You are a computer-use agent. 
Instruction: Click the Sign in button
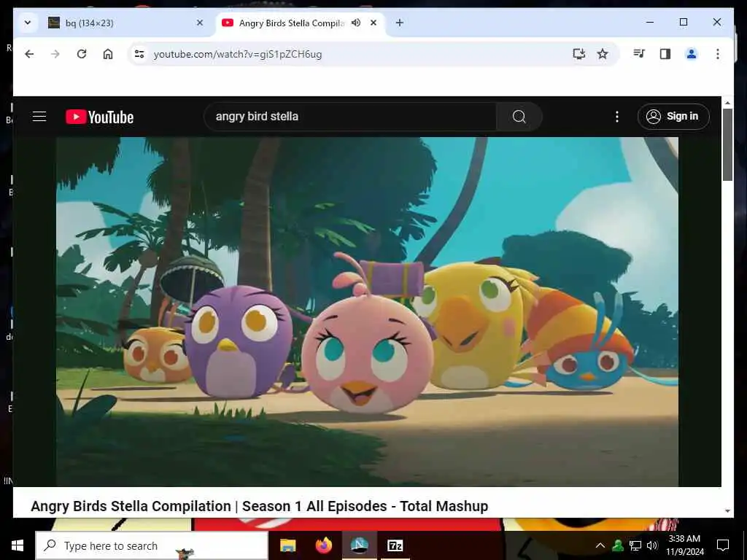tap(673, 117)
